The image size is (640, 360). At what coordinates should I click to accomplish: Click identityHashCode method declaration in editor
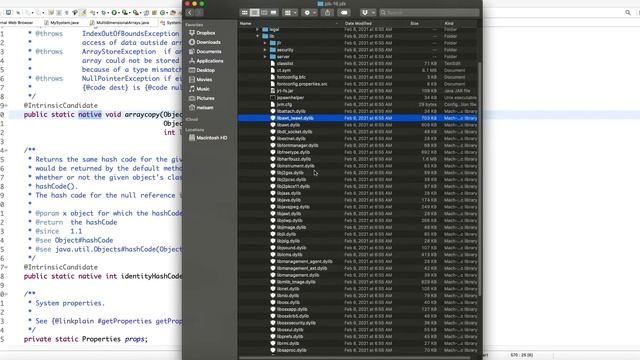coord(151,276)
